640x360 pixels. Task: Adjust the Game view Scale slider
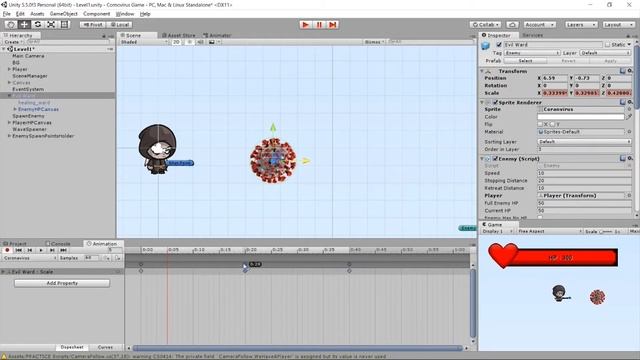tap(606, 231)
